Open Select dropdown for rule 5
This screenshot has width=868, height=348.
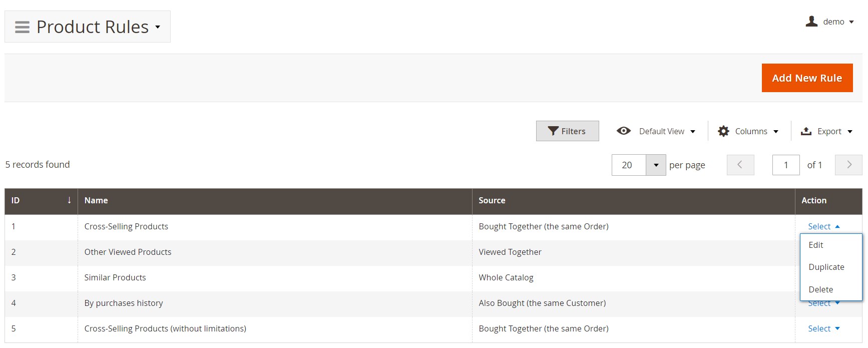[x=823, y=328]
